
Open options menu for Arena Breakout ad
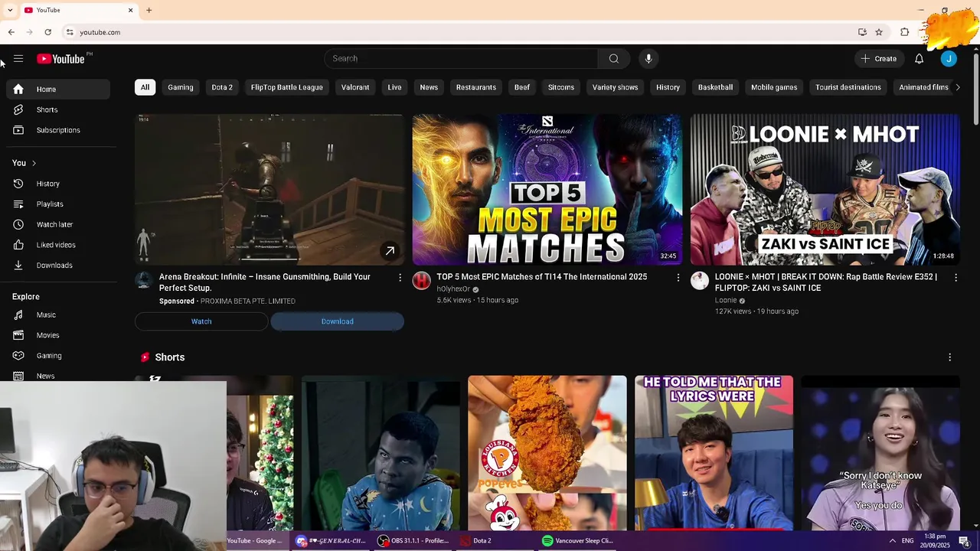tap(400, 277)
